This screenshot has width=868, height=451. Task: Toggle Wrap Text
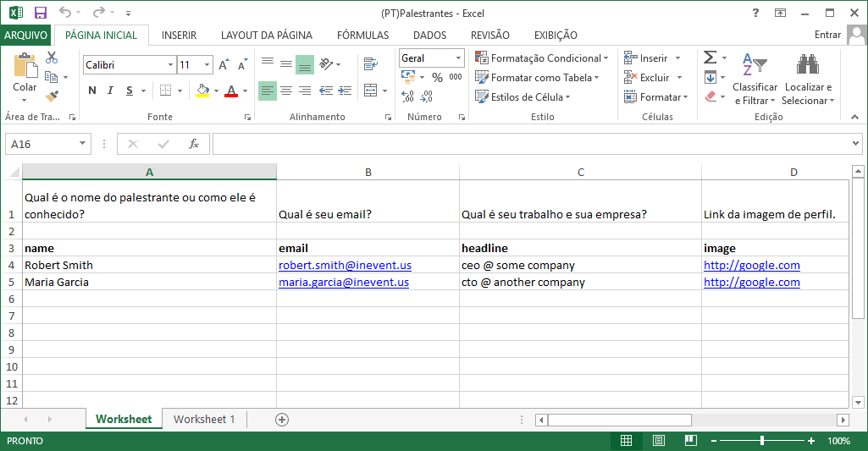tap(370, 64)
